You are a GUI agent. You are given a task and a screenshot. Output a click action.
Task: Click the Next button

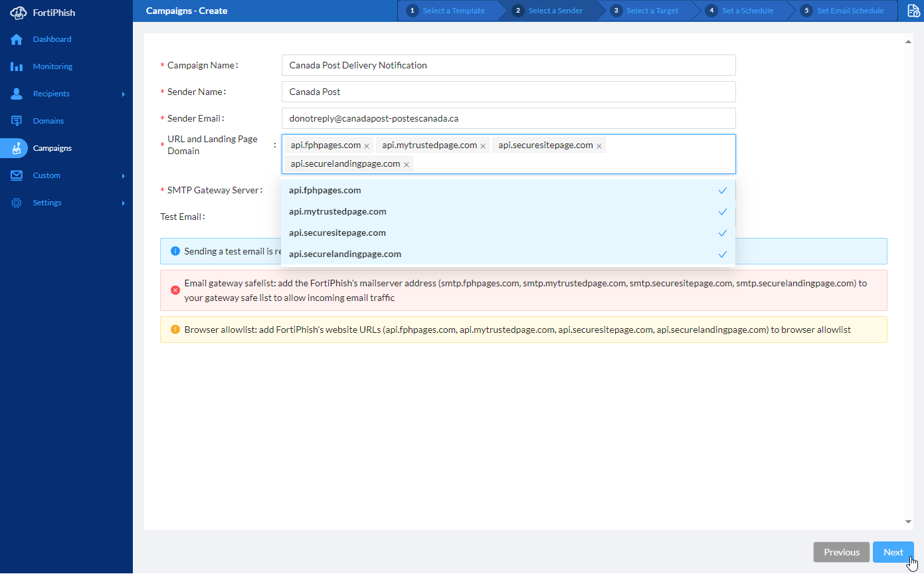click(893, 552)
